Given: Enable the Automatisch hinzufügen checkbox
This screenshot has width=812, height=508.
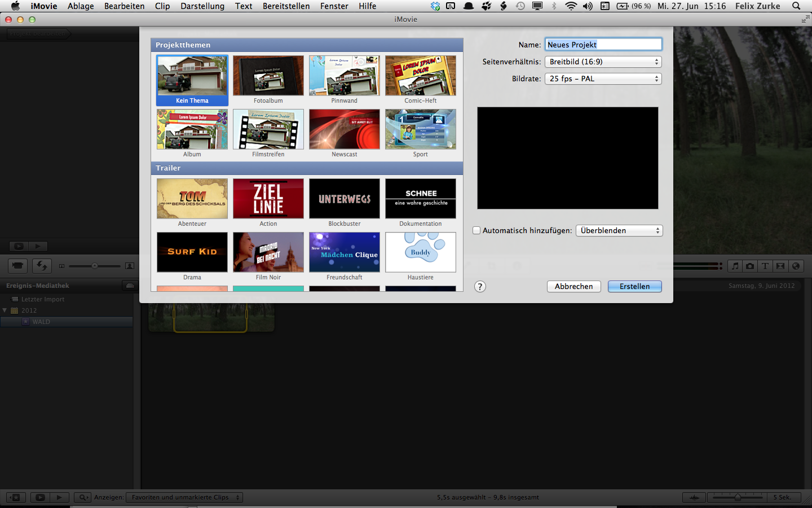Looking at the screenshot, I should click(x=476, y=230).
